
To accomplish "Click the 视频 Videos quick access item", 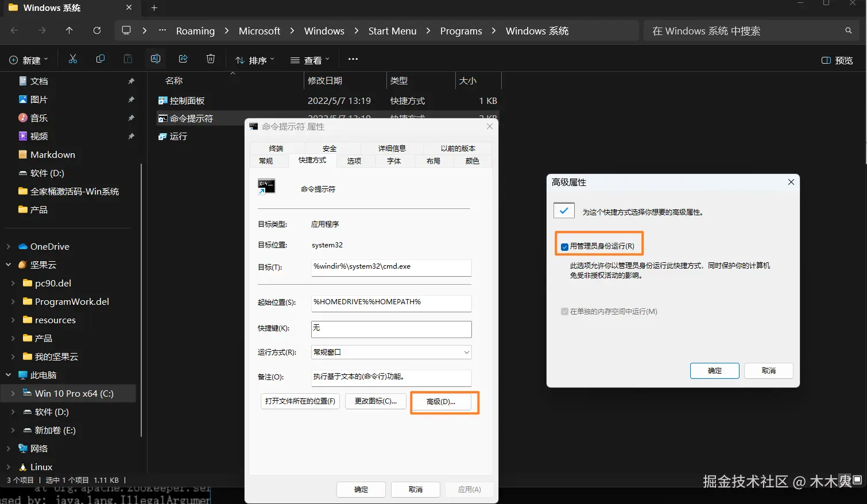I will click(39, 136).
